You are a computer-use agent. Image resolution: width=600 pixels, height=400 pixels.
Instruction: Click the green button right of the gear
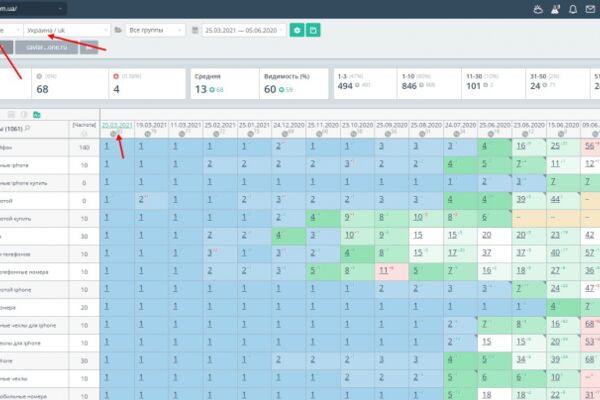(313, 30)
